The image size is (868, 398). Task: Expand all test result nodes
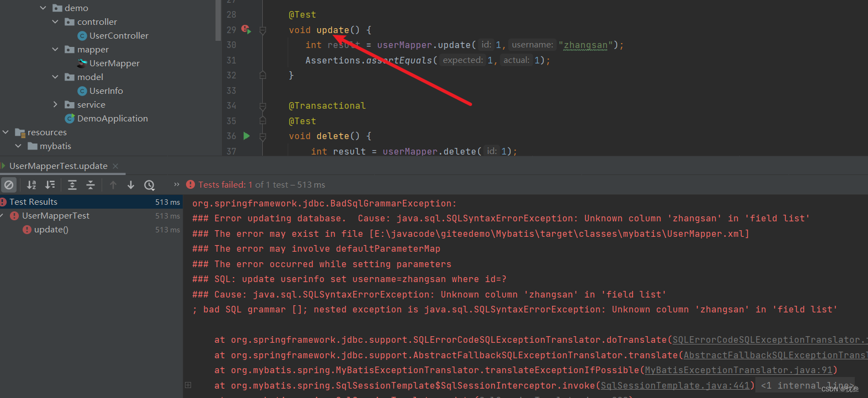pyautogui.click(x=72, y=185)
